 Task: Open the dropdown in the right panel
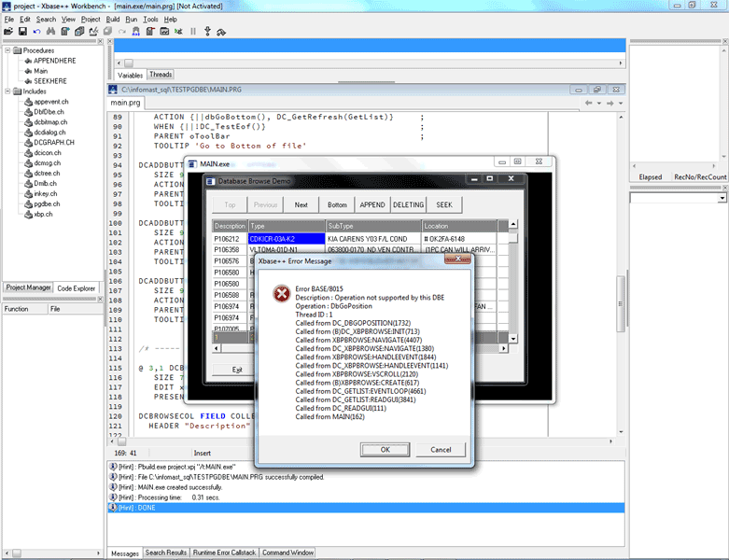click(x=722, y=198)
